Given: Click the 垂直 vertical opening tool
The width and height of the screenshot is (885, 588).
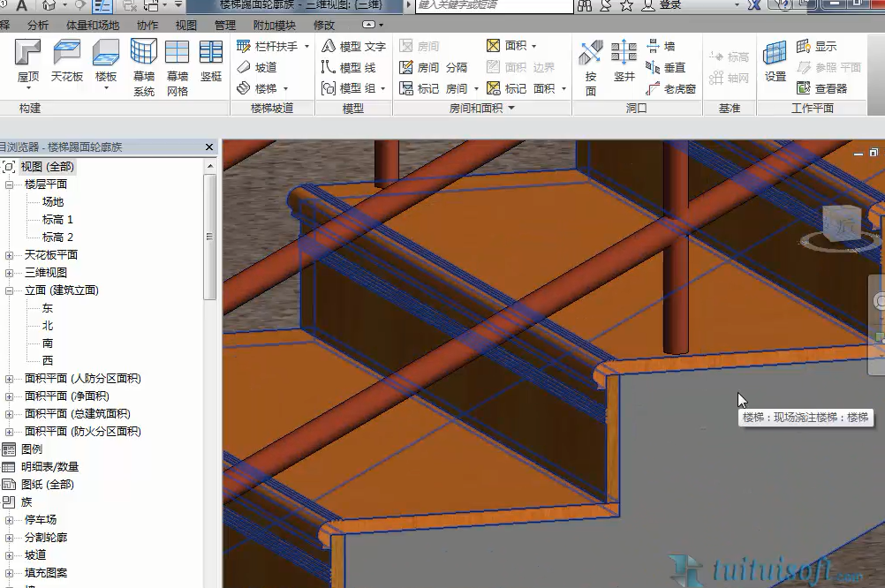Looking at the screenshot, I should tap(665, 68).
